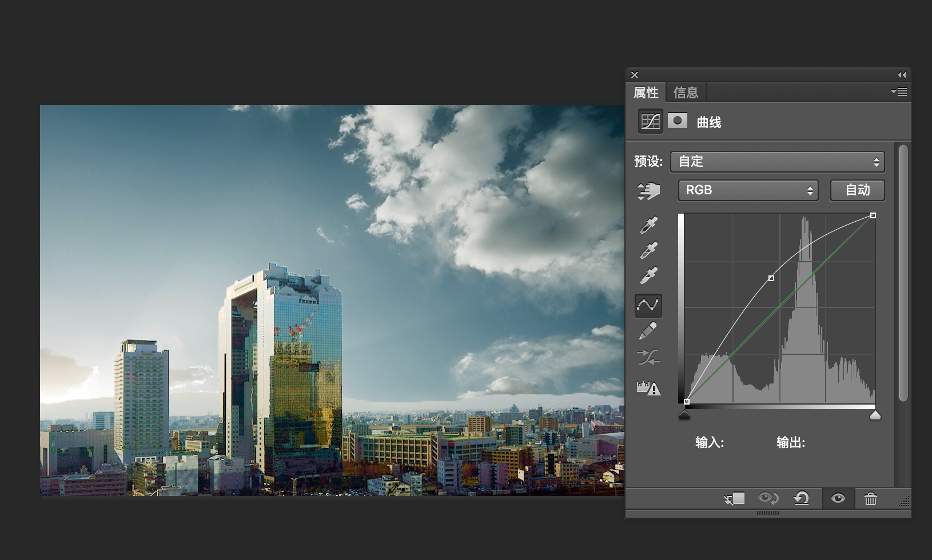Click the 输入 input label

710,442
